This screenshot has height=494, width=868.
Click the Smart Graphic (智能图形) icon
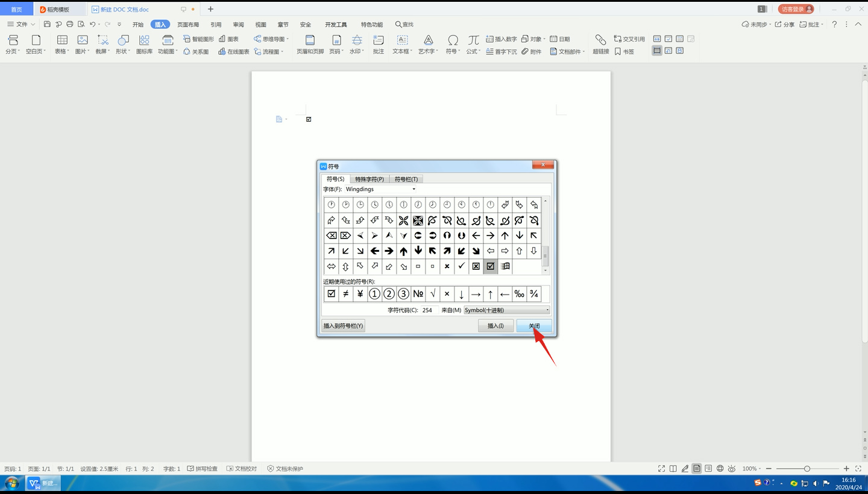[x=198, y=39]
